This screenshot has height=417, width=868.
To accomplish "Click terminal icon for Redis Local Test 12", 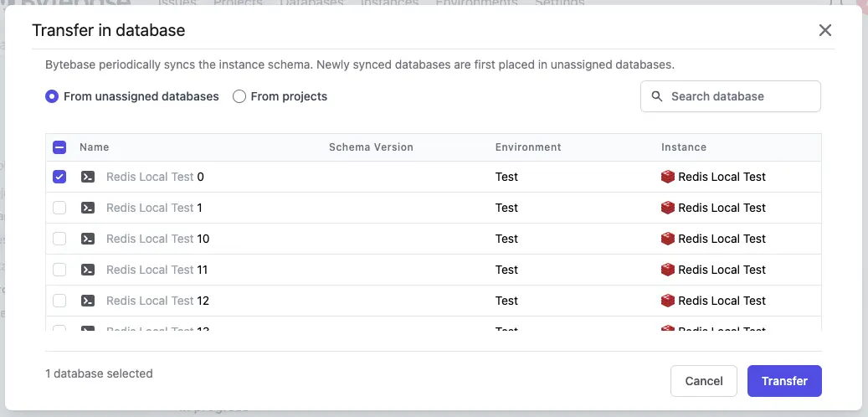I will pyautogui.click(x=87, y=301).
